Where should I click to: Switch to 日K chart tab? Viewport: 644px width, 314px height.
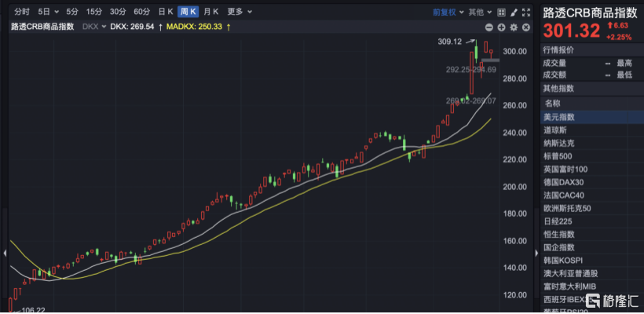pyautogui.click(x=166, y=12)
